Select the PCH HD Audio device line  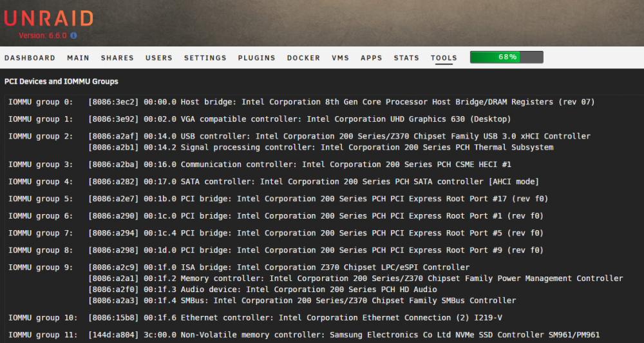coord(263,289)
